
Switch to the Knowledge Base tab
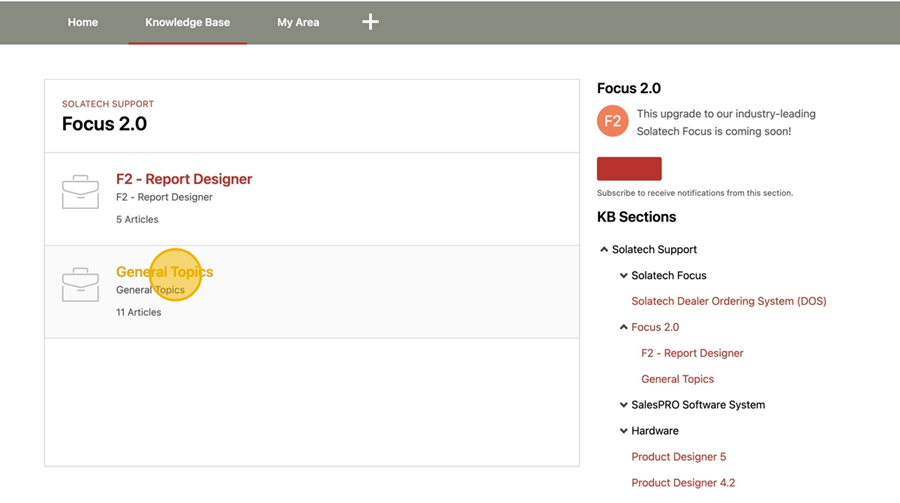coord(188,22)
